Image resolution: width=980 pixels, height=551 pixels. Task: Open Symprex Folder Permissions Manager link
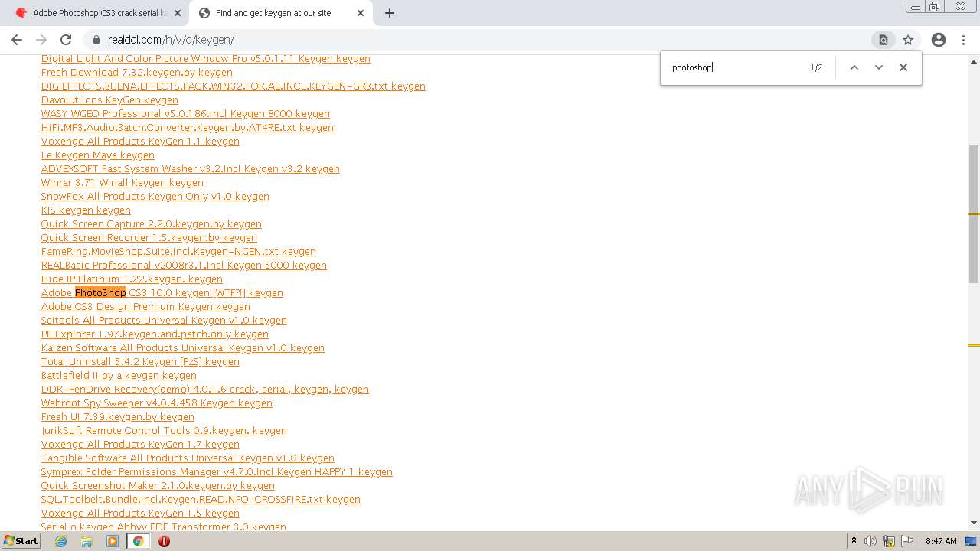click(x=217, y=472)
